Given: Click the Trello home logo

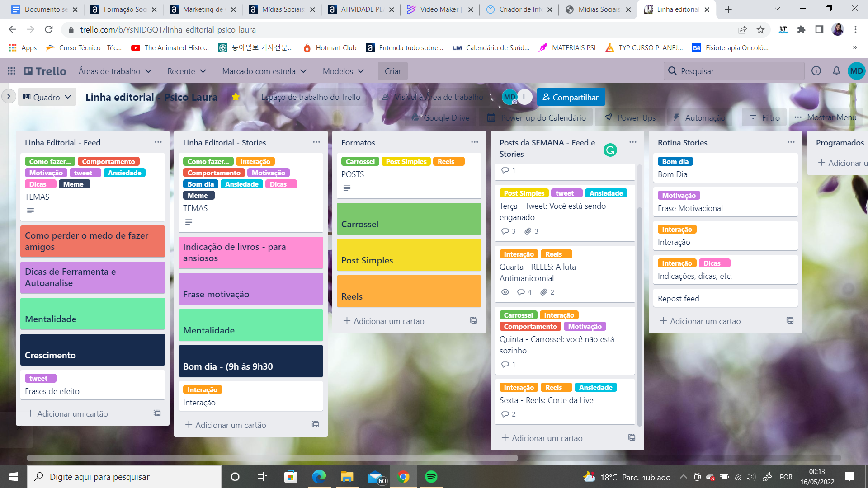Looking at the screenshot, I should pos(45,71).
